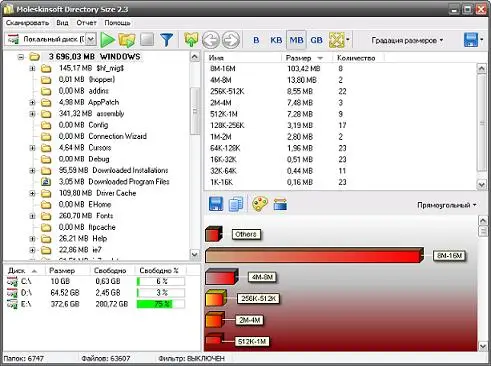The width and height of the screenshot is (491, 366).
Task: Click local disk drive icon in toolbar
Action: [13, 39]
